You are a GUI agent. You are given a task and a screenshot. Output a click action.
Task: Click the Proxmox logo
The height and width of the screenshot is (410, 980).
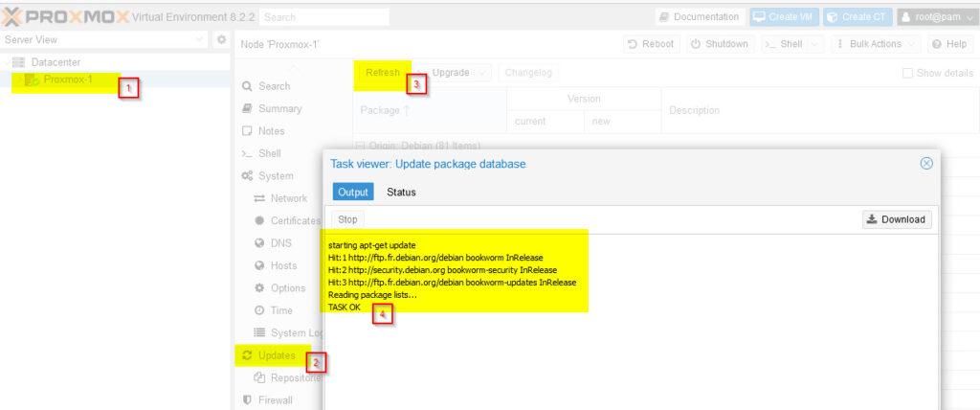pos(66,17)
